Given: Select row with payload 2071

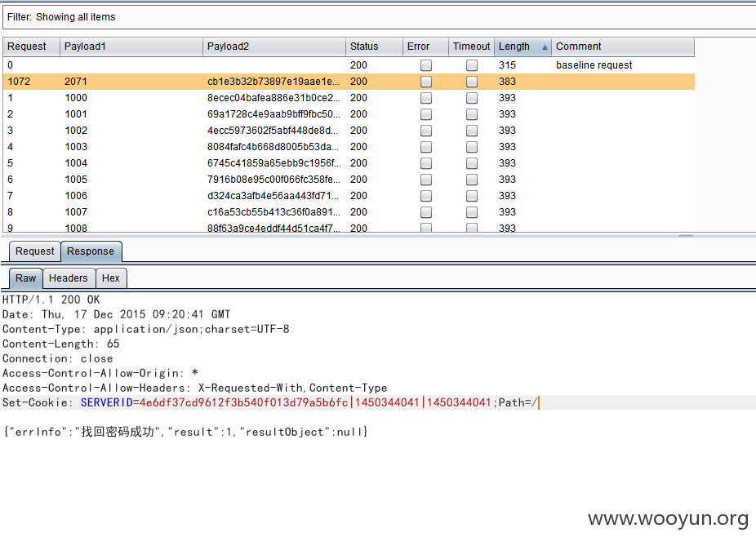Looking at the screenshot, I should click(349, 82).
